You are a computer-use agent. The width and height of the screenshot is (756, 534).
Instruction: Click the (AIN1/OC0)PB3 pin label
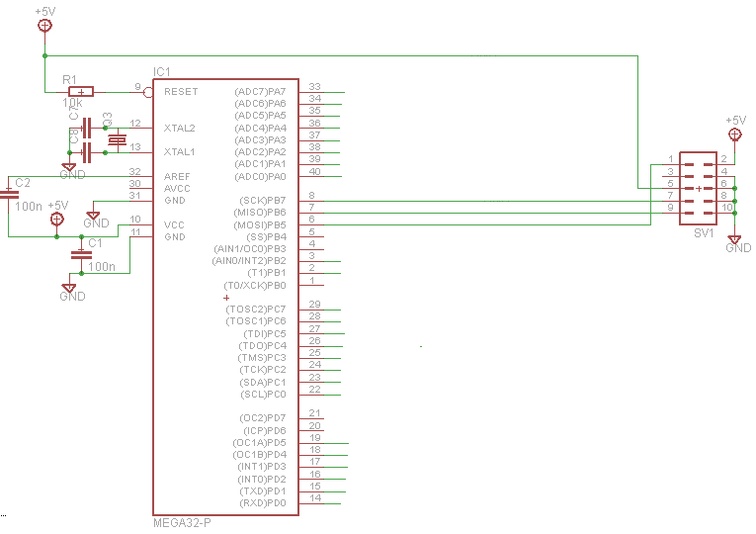(x=250, y=249)
